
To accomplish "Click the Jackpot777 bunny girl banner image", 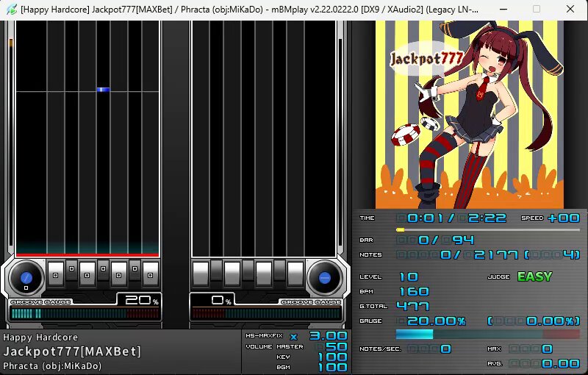I will tap(470, 115).
